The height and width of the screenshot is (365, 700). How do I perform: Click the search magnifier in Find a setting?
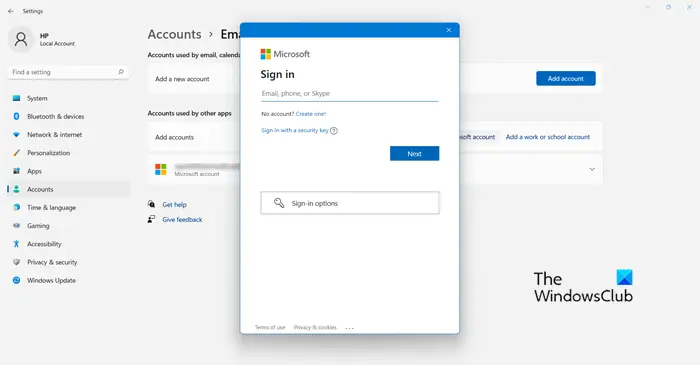[121, 72]
